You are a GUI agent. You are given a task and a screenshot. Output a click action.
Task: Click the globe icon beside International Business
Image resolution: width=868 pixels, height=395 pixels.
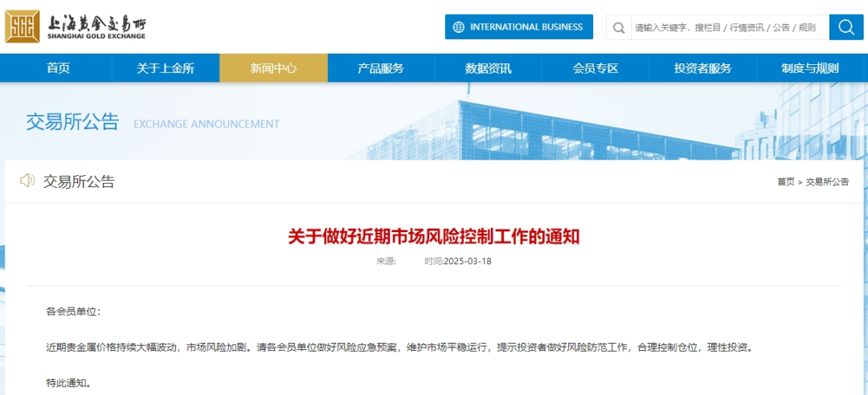(x=458, y=27)
